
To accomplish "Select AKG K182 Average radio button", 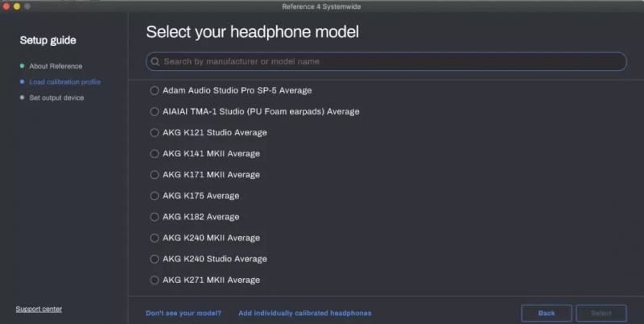I will click(155, 217).
